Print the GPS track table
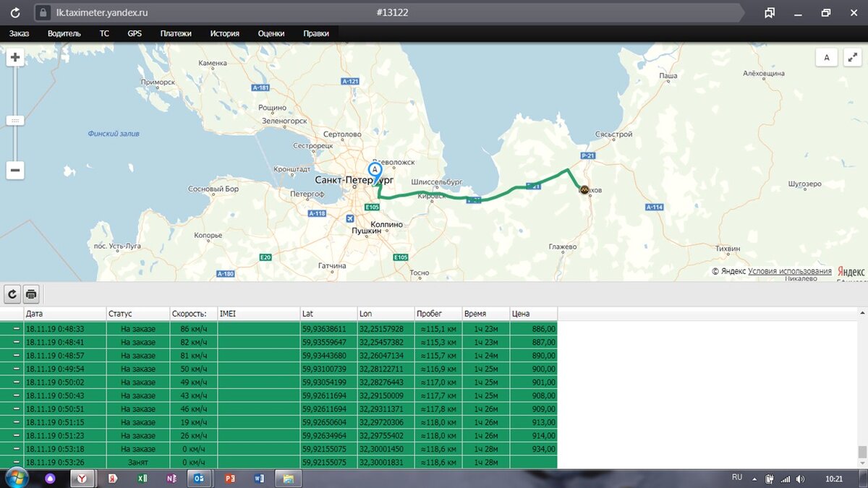Image resolution: width=868 pixels, height=488 pixels. click(x=31, y=294)
